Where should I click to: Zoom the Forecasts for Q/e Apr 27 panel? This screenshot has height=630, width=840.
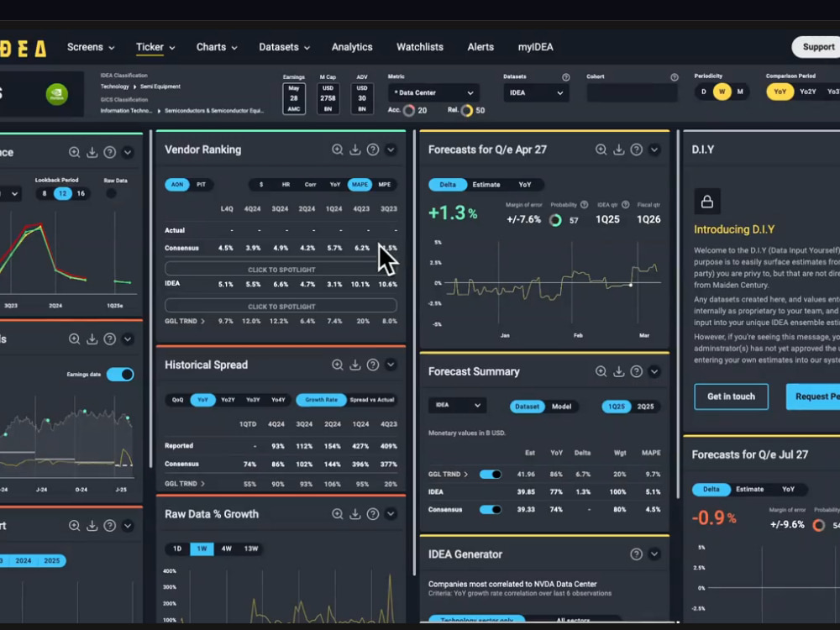601,150
